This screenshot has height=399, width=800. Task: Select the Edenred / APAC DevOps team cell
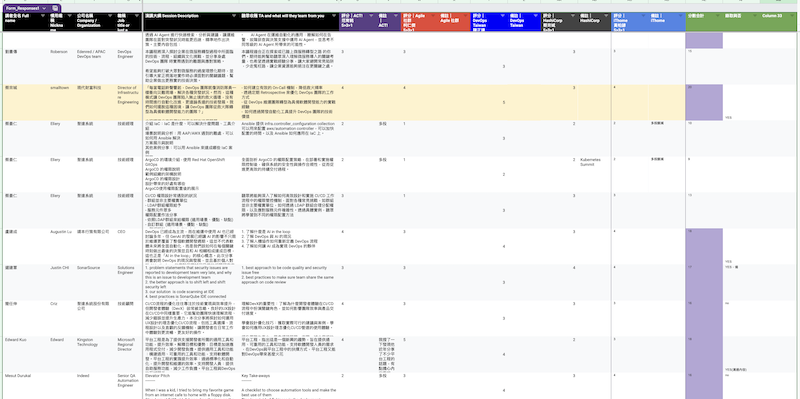(95, 66)
